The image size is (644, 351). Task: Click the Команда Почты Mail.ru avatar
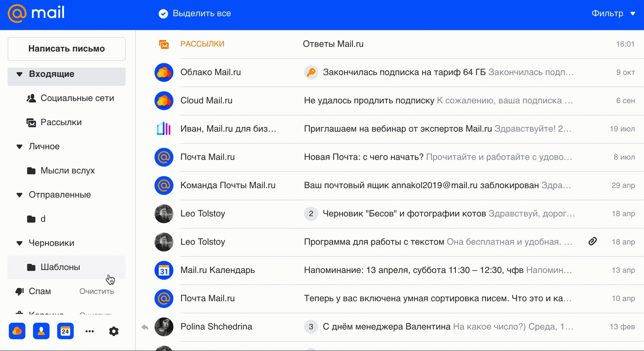point(164,185)
